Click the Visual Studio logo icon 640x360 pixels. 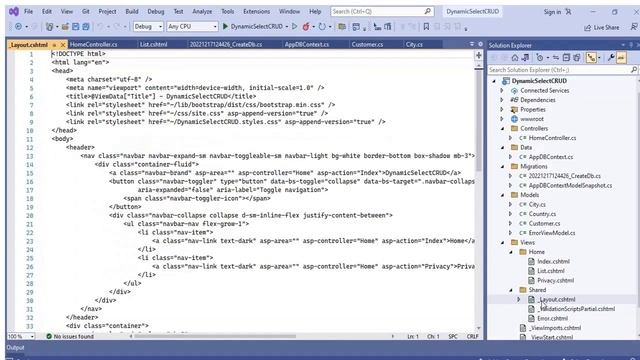pos(13,11)
